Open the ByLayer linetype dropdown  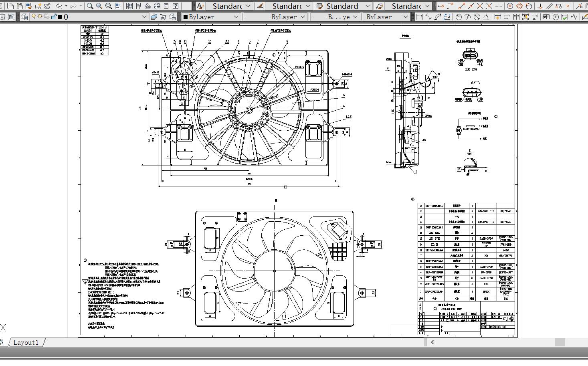(275, 17)
